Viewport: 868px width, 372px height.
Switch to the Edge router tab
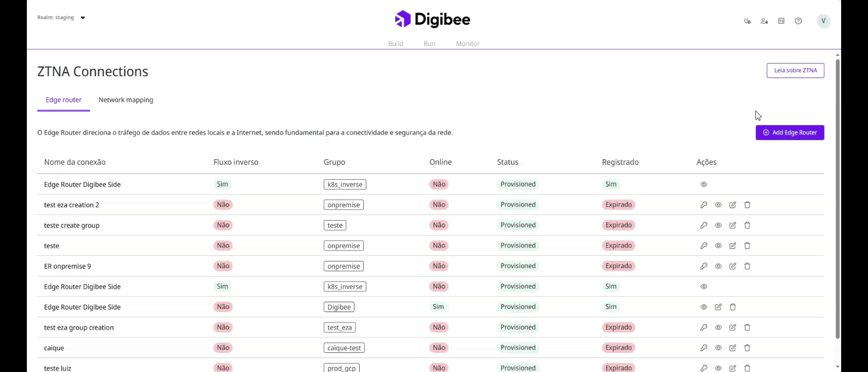[64, 100]
